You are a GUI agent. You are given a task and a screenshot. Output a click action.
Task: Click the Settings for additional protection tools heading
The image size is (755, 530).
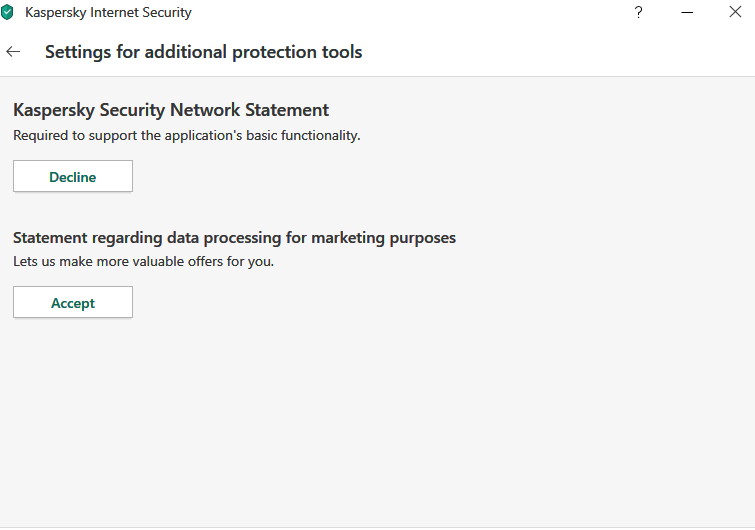click(x=203, y=52)
